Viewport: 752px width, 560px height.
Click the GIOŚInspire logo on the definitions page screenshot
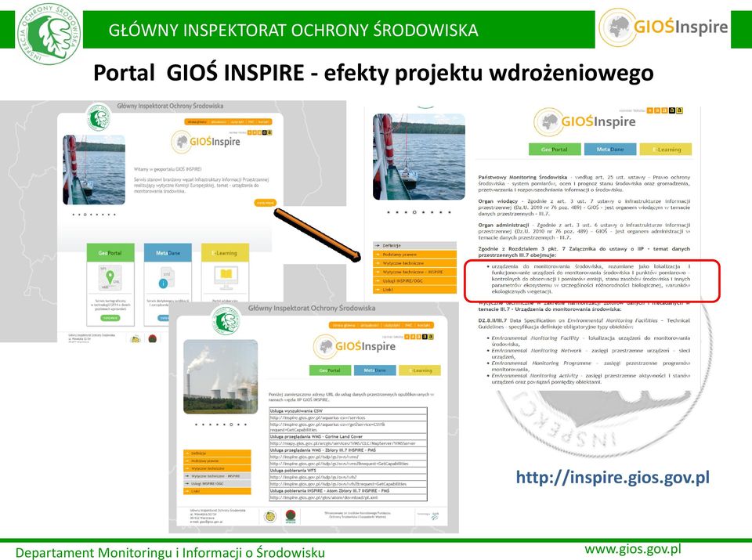pyautogui.click(x=585, y=121)
